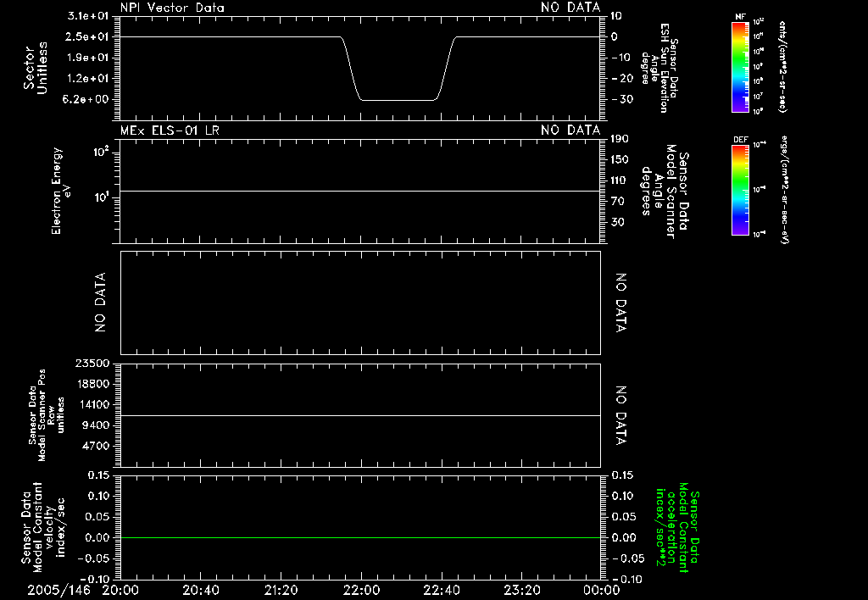Click the 23500 scanner position tick
This screenshot has height=600, width=868.
92,363
